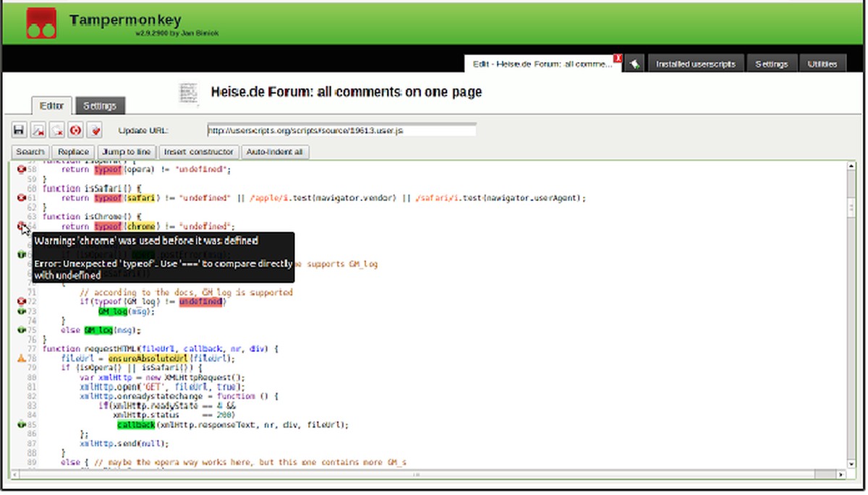Click the Search button
Image resolution: width=868 pixels, height=495 pixels.
click(x=30, y=152)
